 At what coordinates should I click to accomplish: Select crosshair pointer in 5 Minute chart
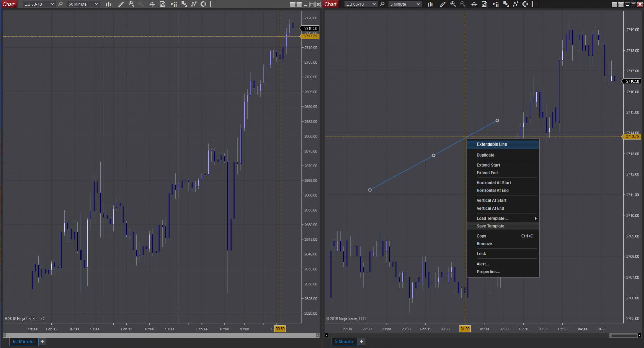pos(474,4)
